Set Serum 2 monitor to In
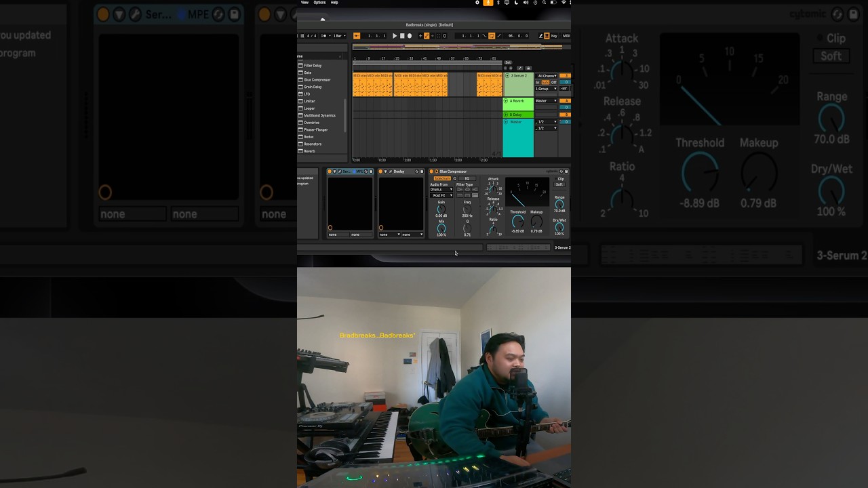The height and width of the screenshot is (488, 868). click(x=538, y=82)
